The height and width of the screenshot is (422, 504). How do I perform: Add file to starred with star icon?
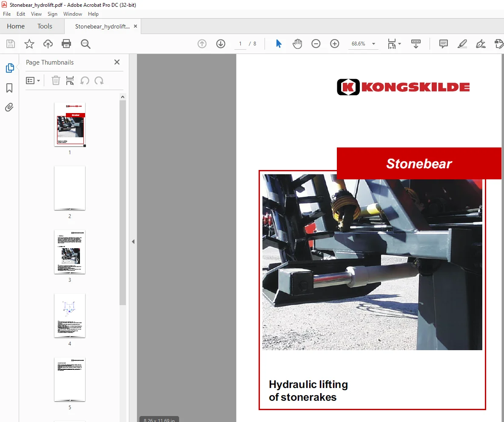pos(29,44)
